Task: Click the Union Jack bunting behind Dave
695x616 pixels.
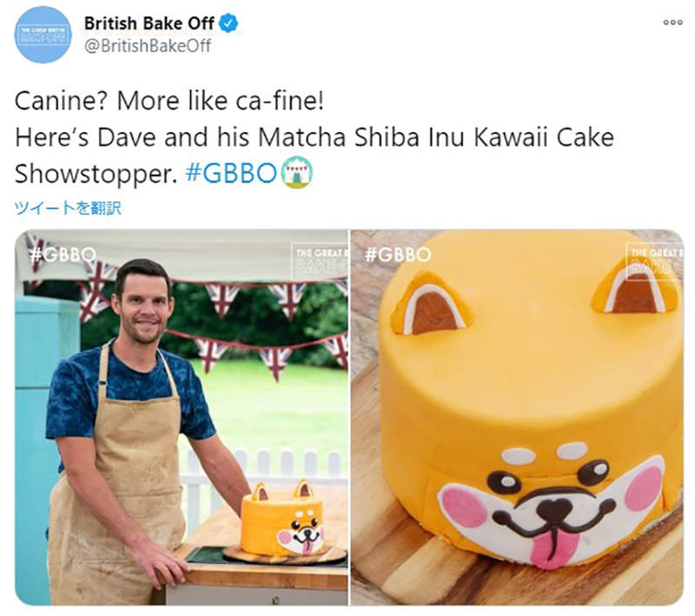Action: (x=222, y=300)
